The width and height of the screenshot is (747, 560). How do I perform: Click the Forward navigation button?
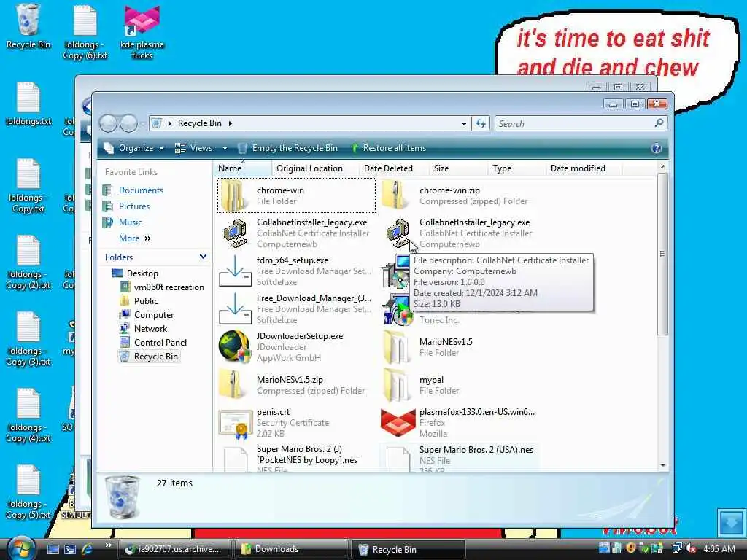[x=128, y=124]
